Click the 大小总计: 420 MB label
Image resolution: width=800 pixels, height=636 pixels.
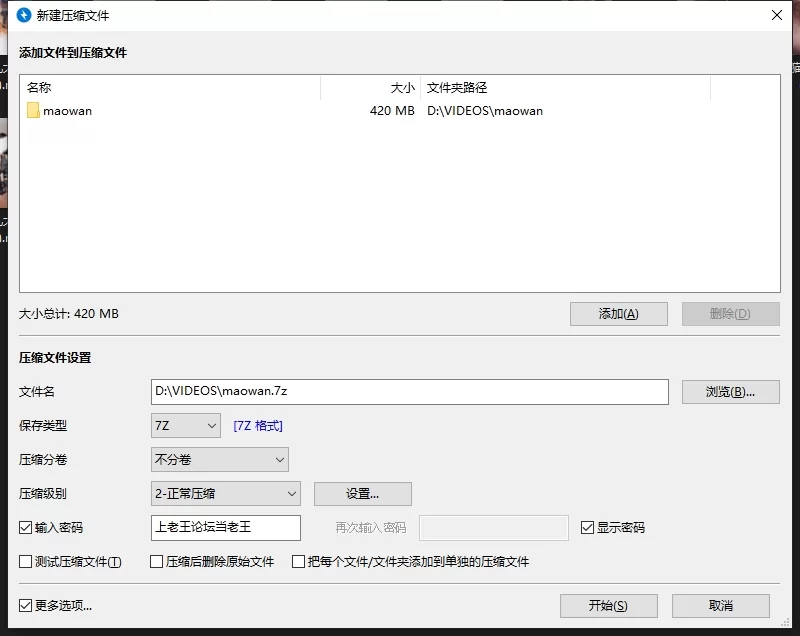click(x=69, y=314)
